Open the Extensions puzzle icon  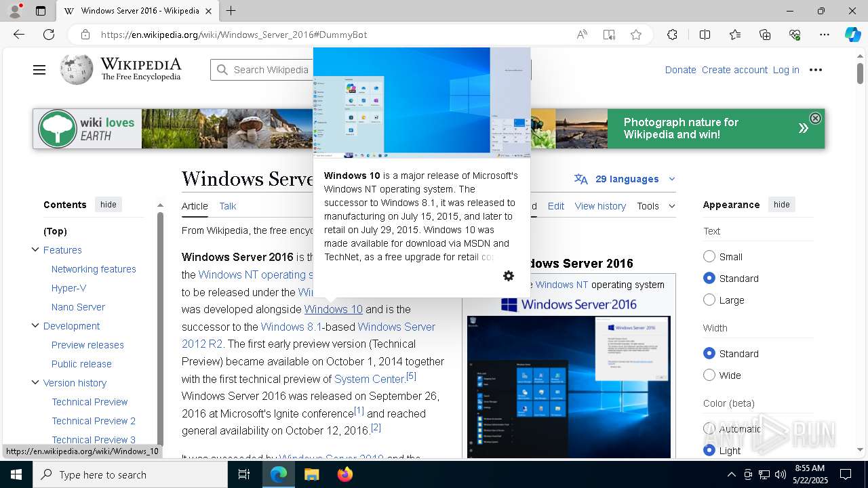coord(672,35)
